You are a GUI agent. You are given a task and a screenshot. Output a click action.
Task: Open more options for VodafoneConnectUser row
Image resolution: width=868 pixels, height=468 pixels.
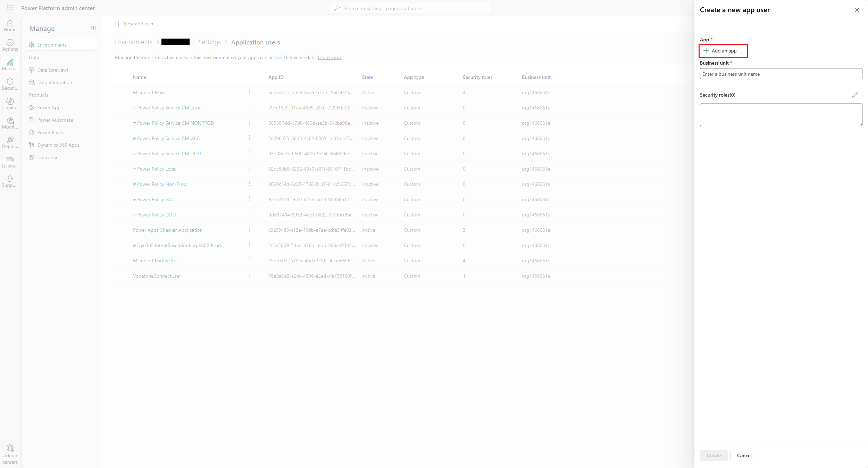[249, 276]
